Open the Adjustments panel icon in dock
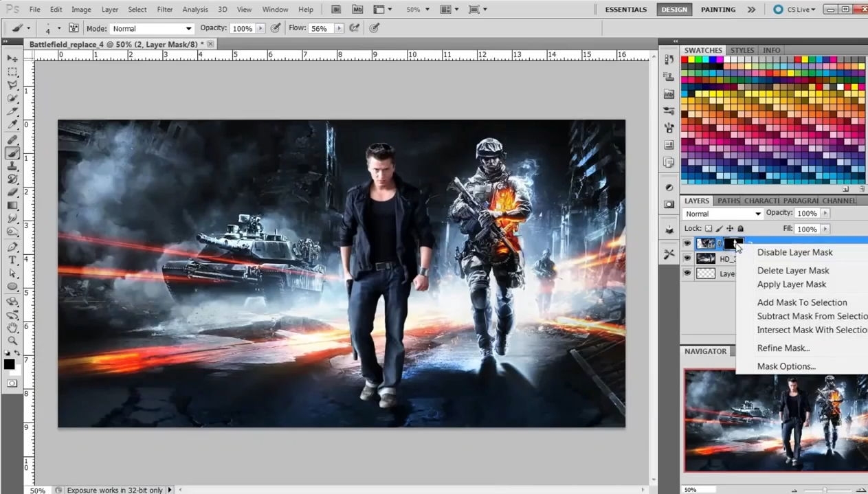This screenshot has width=868, height=494. [669, 187]
